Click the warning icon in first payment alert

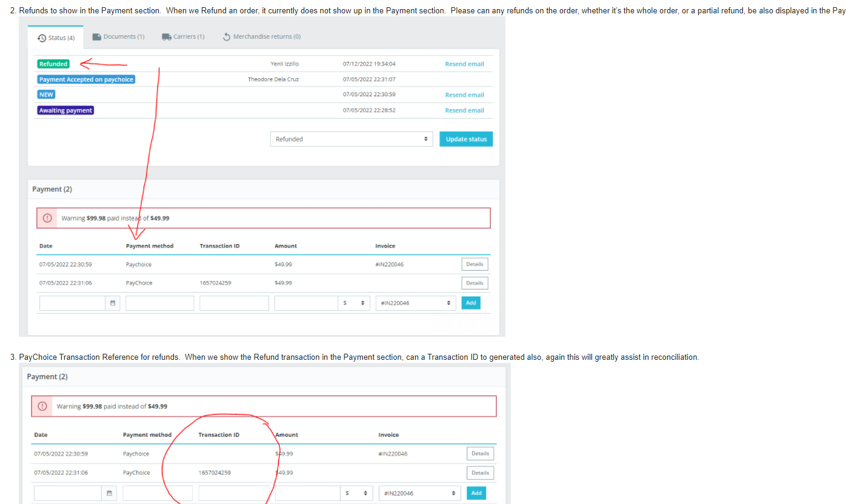click(48, 218)
